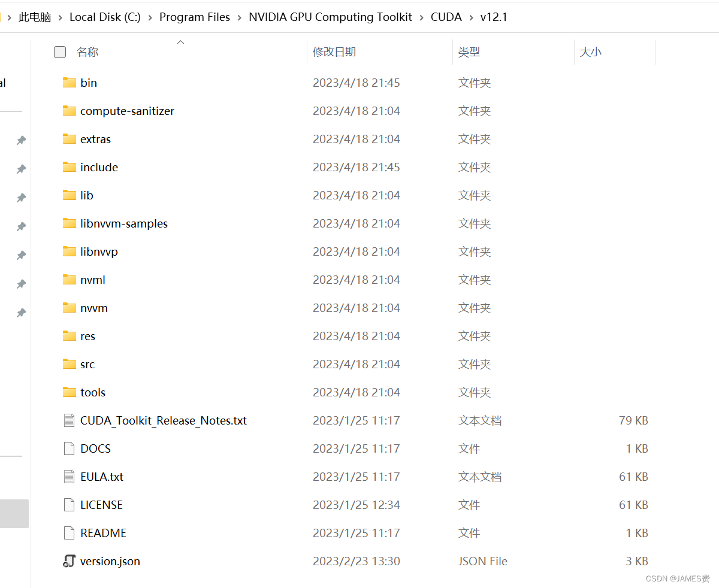Click the tools folder icon
The image size is (719, 588).
coord(70,392)
